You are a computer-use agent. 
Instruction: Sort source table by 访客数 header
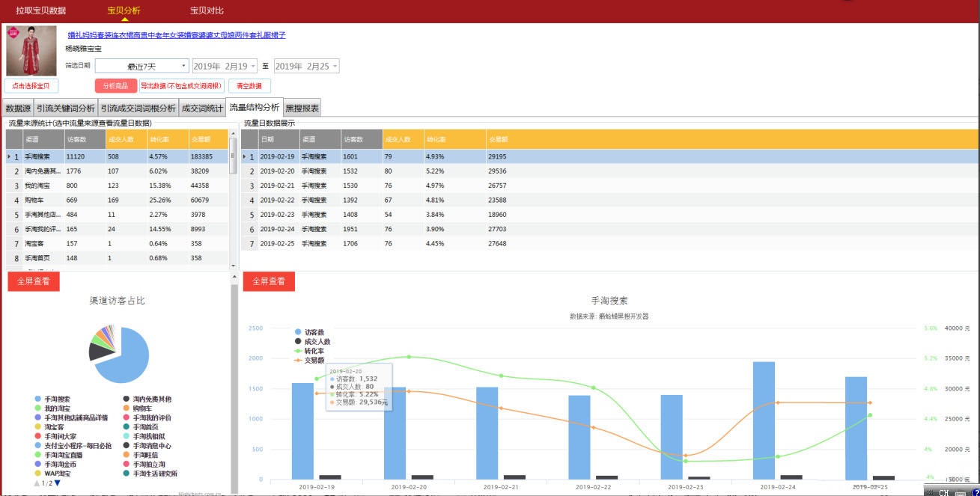coord(85,139)
